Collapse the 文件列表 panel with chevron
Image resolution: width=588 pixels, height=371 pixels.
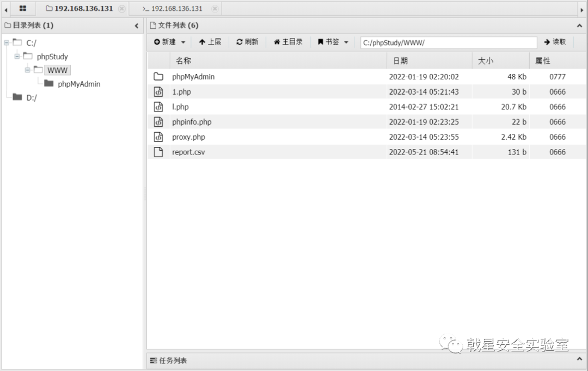[x=579, y=25]
